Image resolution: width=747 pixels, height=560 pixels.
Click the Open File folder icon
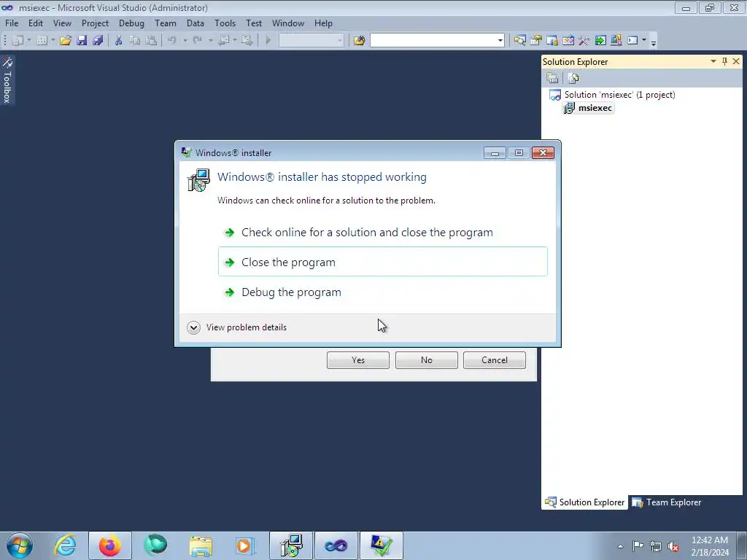click(x=65, y=41)
